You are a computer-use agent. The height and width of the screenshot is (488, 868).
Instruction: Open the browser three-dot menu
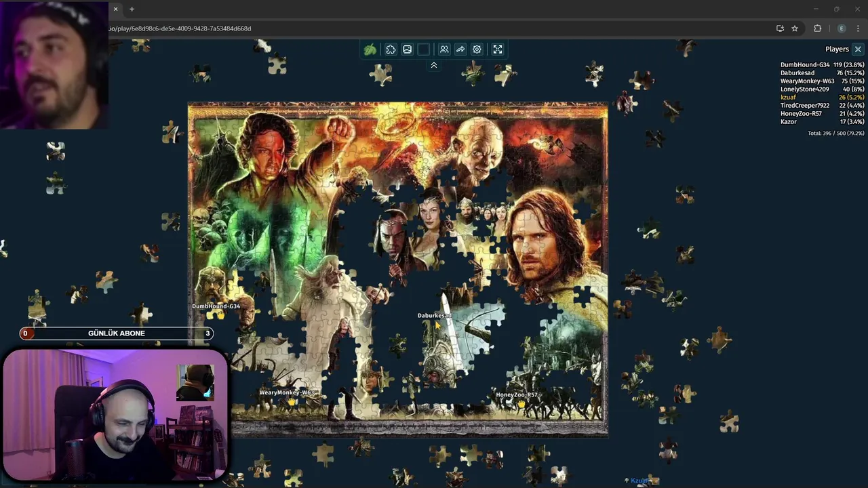pyautogui.click(x=858, y=28)
